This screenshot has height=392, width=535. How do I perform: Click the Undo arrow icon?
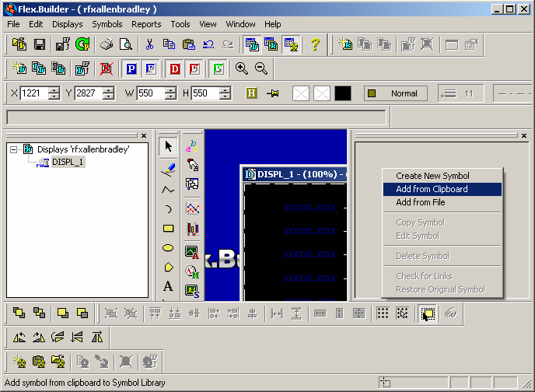pyautogui.click(x=208, y=44)
